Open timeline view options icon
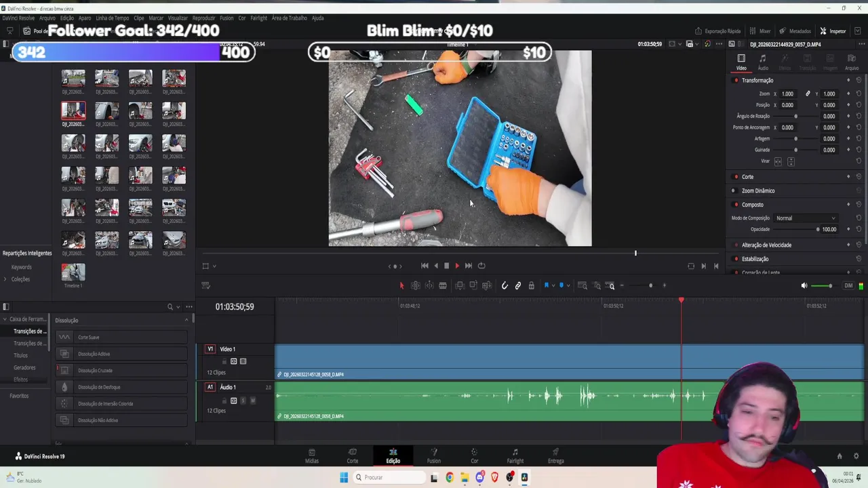Screen dimensions: 868x488 [x=205, y=286]
